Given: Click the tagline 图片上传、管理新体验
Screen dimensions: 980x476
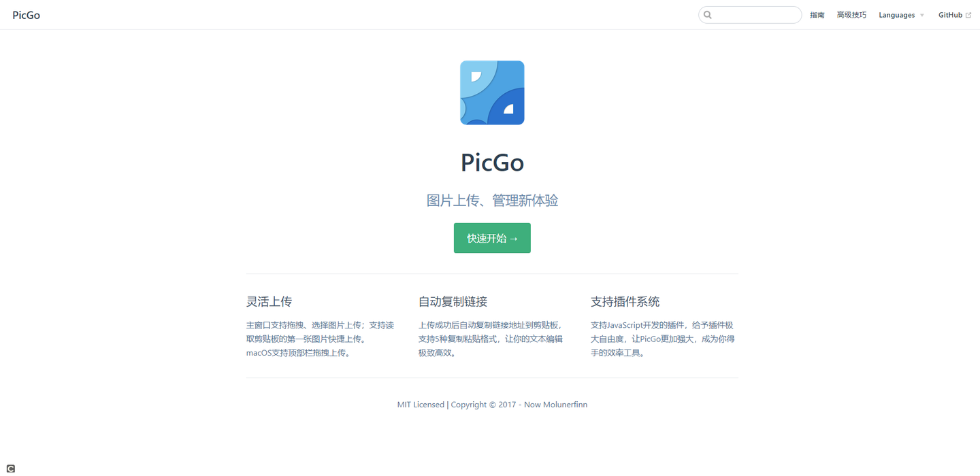Looking at the screenshot, I should click(x=492, y=201).
